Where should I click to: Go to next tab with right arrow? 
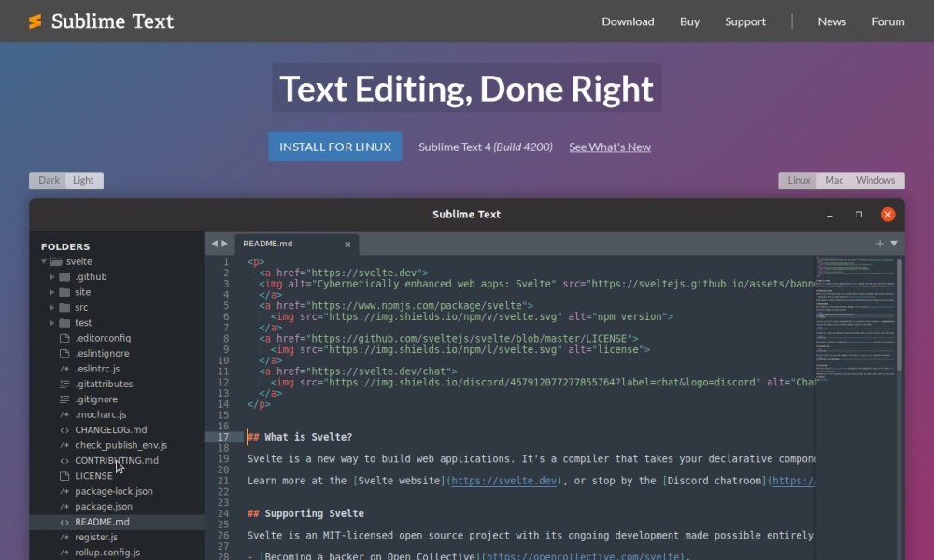tap(224, 244)
